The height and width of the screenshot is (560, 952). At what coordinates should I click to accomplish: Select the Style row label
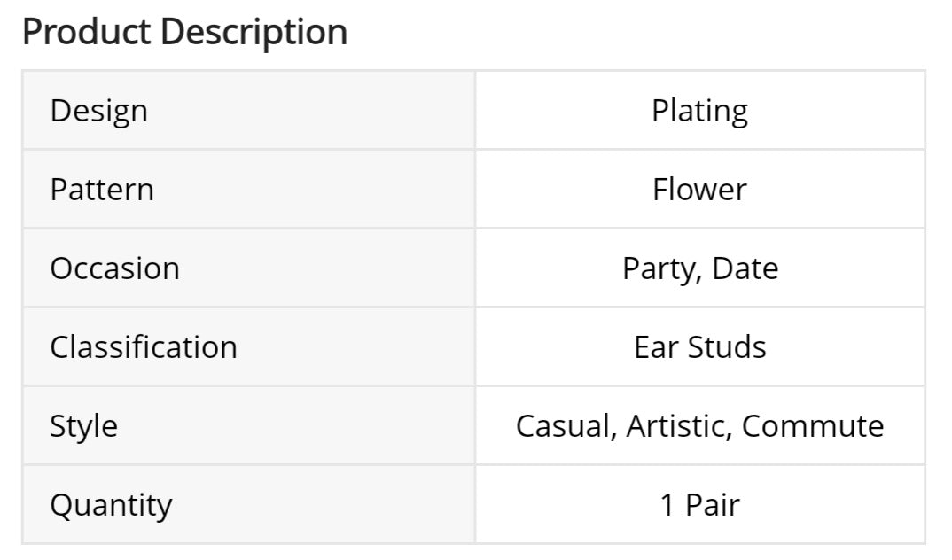click(83, 425)
